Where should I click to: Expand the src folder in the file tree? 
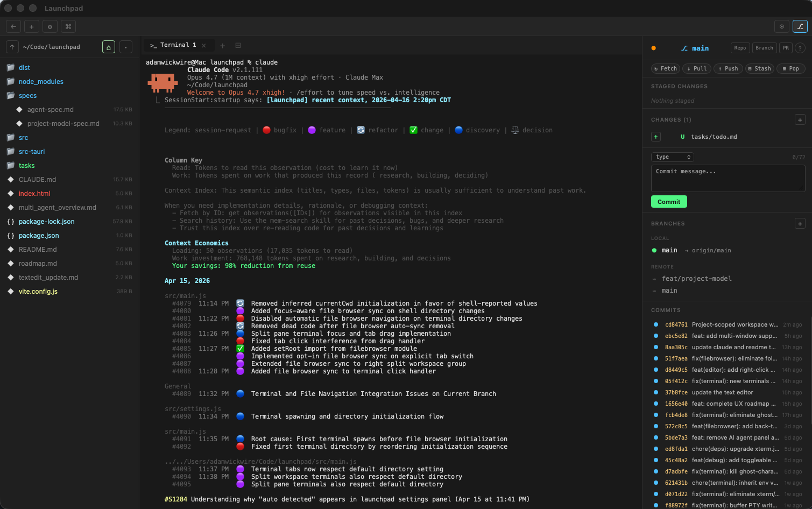[24, 137]
